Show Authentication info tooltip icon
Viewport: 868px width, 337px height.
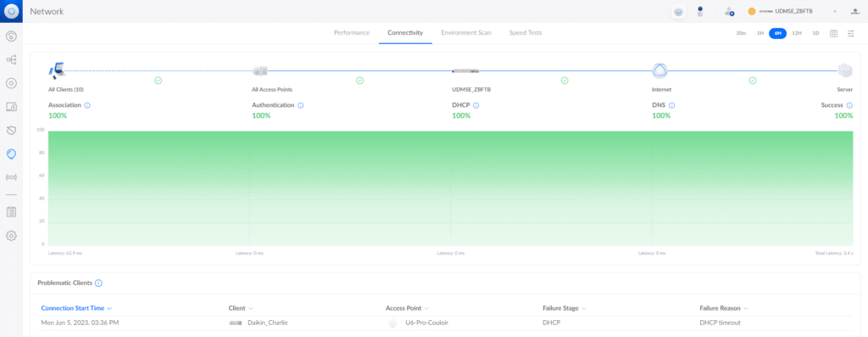coord(301,104)
